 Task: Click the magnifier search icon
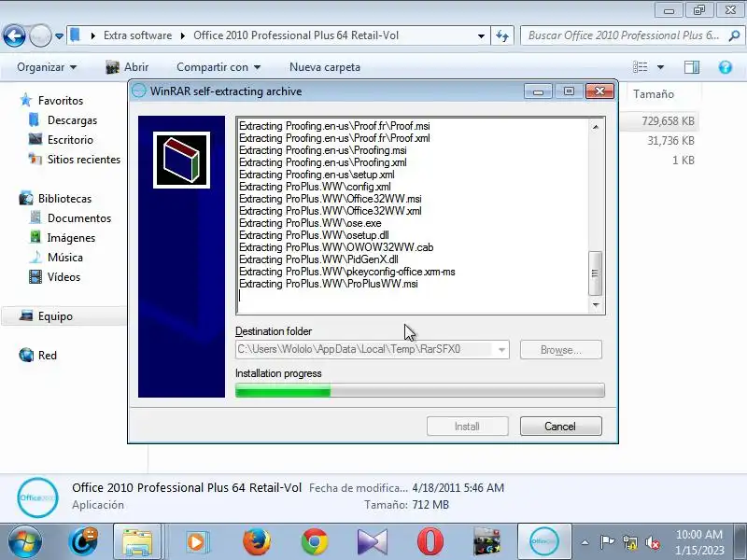734,35
